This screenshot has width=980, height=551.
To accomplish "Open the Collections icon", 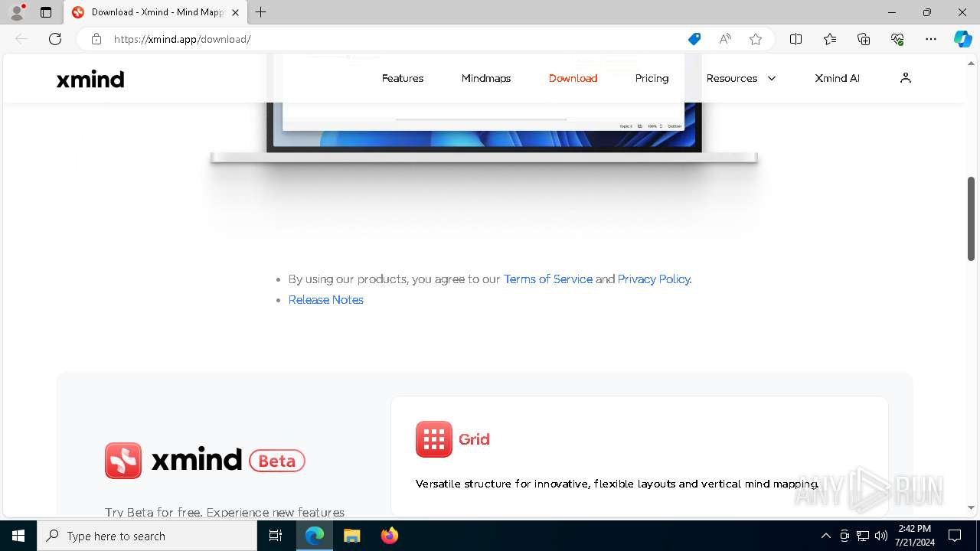I will [x=864, y=39].
